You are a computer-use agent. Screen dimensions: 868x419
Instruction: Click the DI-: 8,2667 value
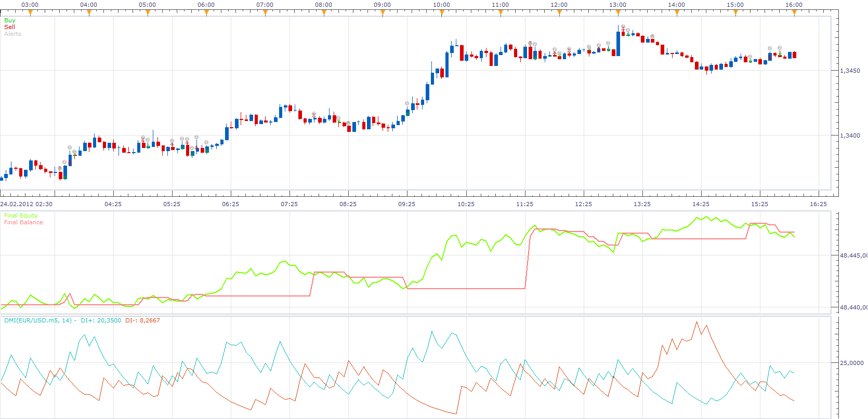(142, 320)
